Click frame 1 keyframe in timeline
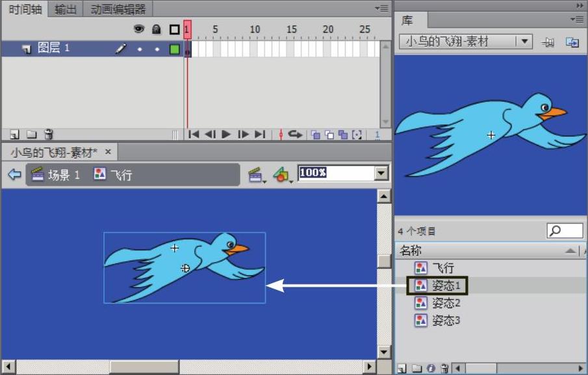Image resolution: width=588 pixels, height=375 pixels. pos(188,49)
